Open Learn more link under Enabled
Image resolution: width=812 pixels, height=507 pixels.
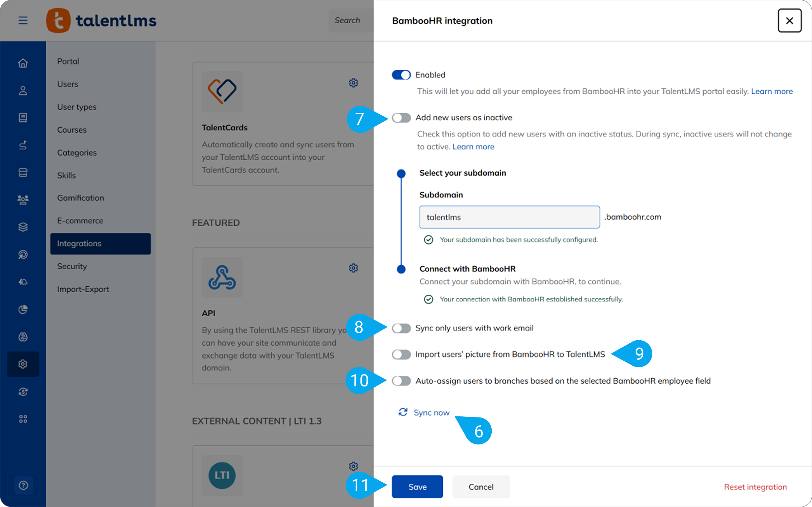(772, 91)
